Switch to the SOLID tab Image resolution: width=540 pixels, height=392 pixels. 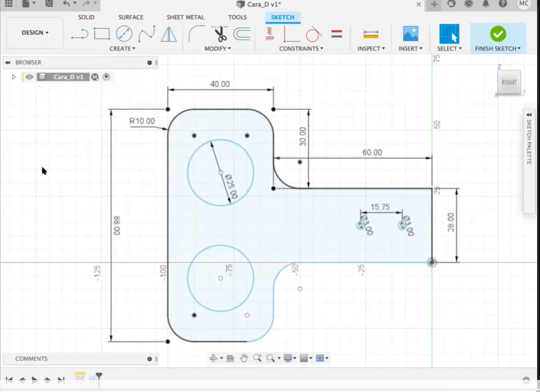pos(86,17)
